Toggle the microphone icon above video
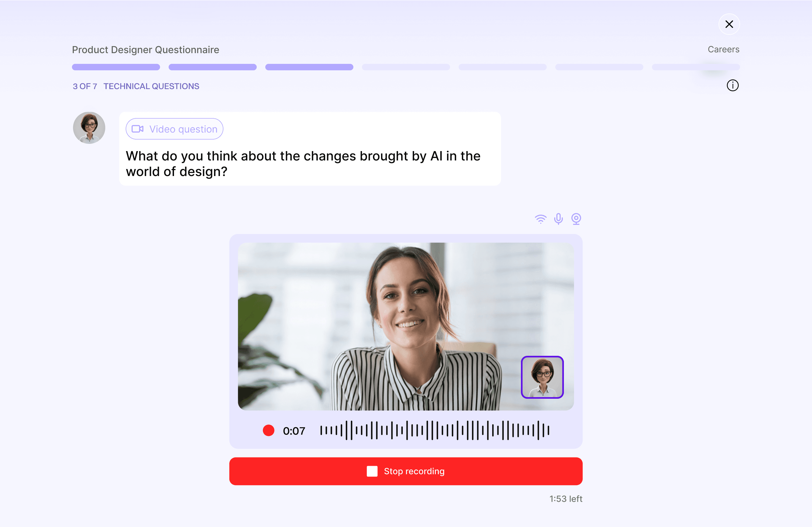The width and height of the screenshot is (812, 527). pos(559,219)
